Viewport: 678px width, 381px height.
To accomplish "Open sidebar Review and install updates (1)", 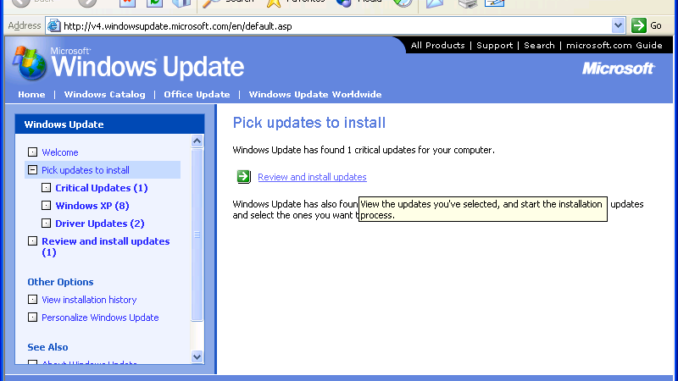I will pyautogui.click(x=106, y=247).
